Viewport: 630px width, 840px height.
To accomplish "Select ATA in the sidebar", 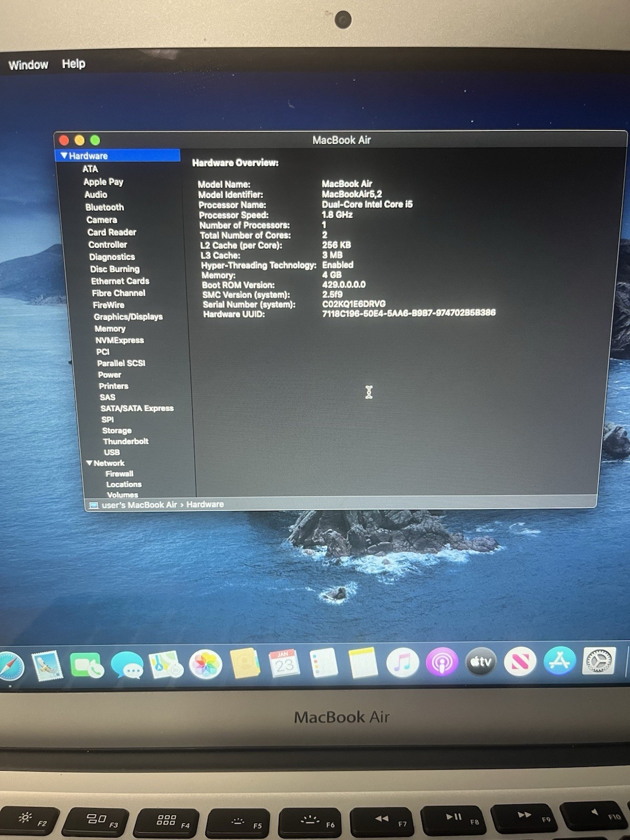I will [x=90, y=169].
